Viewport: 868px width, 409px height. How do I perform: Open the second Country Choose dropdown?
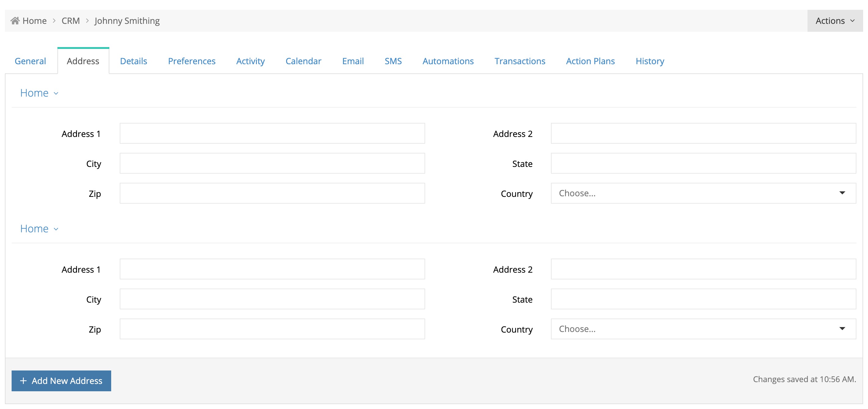[703, 329]
